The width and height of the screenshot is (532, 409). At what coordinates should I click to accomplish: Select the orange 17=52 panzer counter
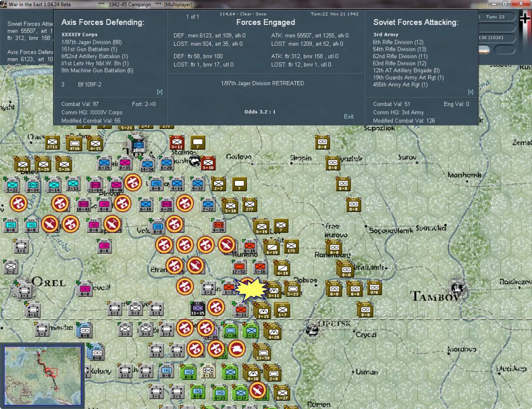239,267
